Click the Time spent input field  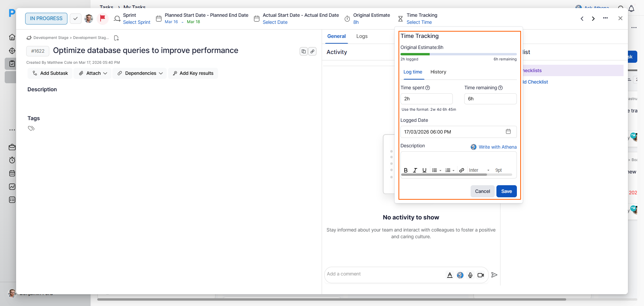pyautogui.click(x=426, y=99)
